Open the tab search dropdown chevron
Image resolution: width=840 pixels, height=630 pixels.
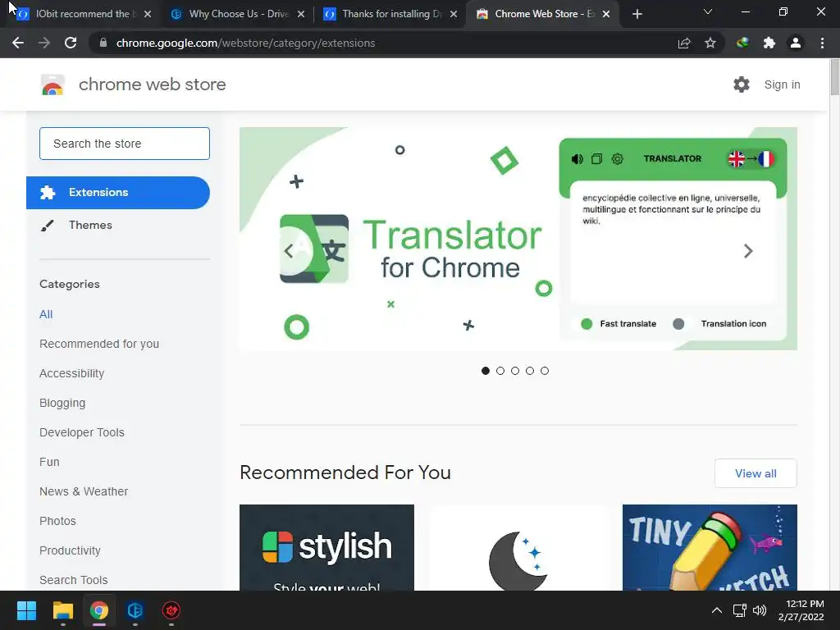(x=708, y=11)
